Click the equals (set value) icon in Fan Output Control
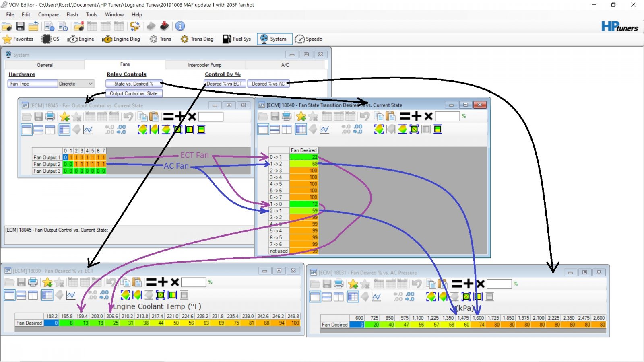Image resolution: width=644 pixels, height=362 pixels. tap(168, 117)
